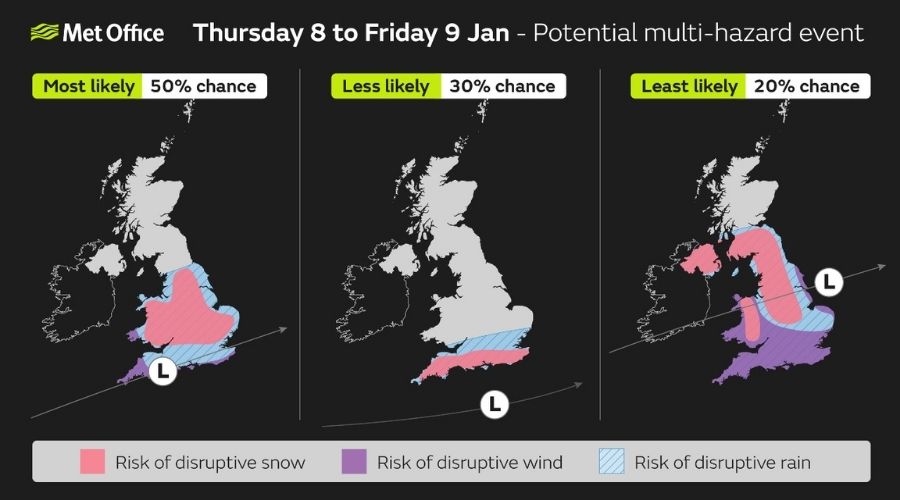Click the L marker below the Less likely map
Viewport: 900px width, 500px height.
(x=493, y=405)
